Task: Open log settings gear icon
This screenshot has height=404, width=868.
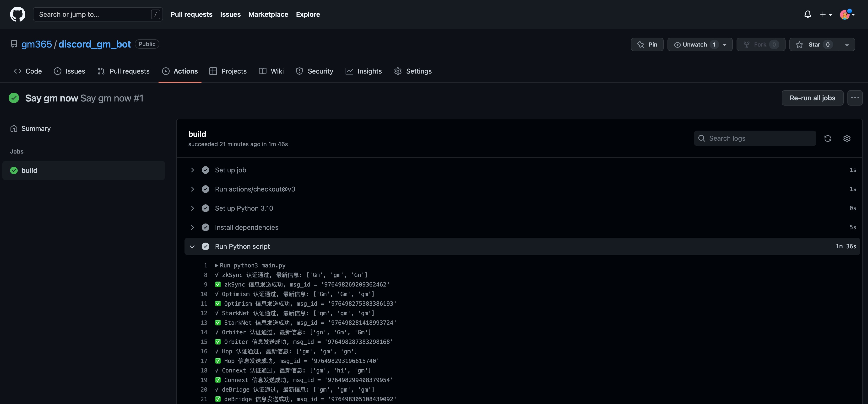Action: tap(847, 138)
